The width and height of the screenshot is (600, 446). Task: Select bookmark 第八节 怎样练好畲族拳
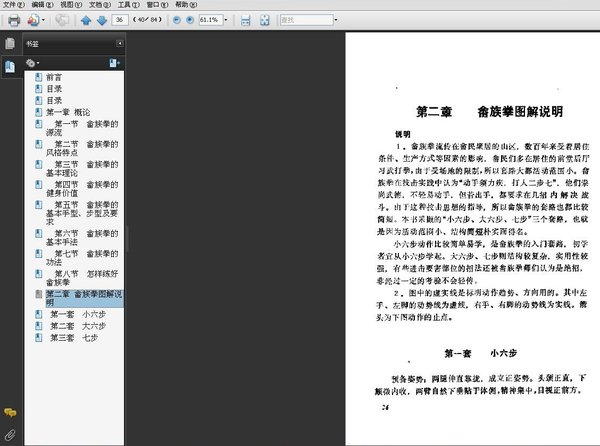pyautogui.click(x=82, y=278)
